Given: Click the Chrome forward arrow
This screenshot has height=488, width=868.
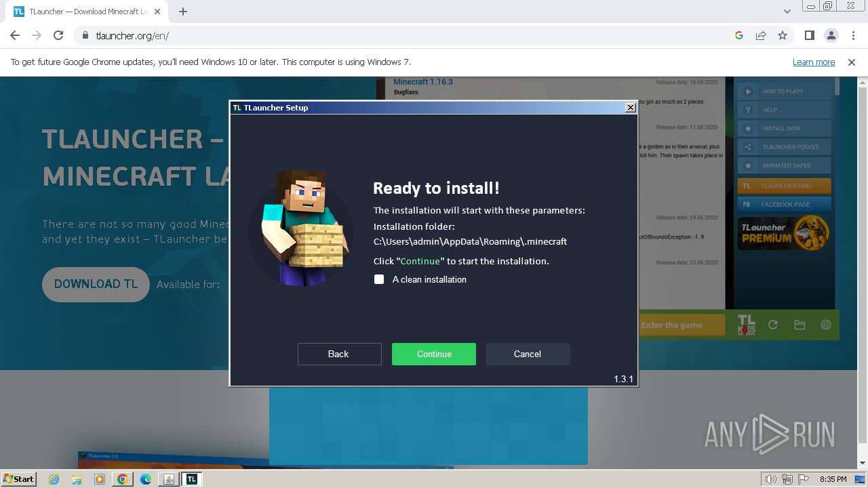Looking at the screenshot, I should [x=37, y=35].
